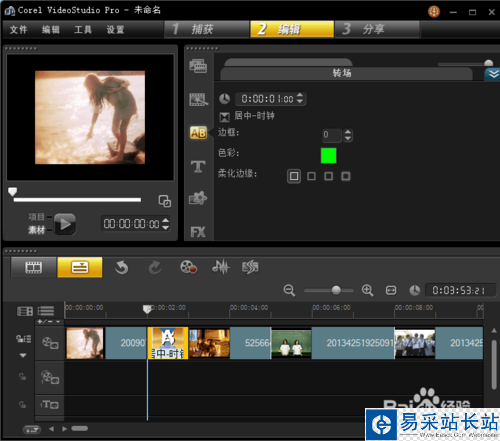Select 项目 project playback mode
Screen dimensions: 500x441
[37, 217]
